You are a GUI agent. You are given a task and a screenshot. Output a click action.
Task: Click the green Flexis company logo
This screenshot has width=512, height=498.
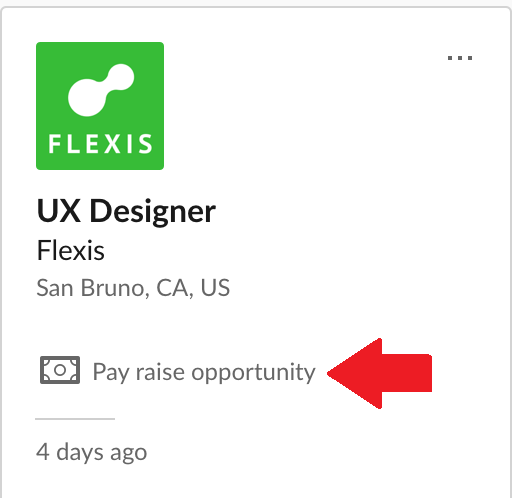click(100, 106)
